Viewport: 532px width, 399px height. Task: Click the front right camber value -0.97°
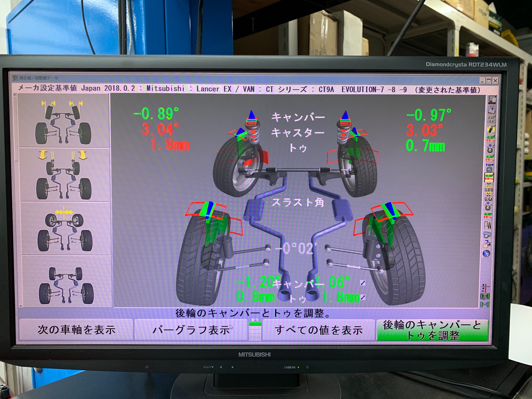click(x=429, y=115)
